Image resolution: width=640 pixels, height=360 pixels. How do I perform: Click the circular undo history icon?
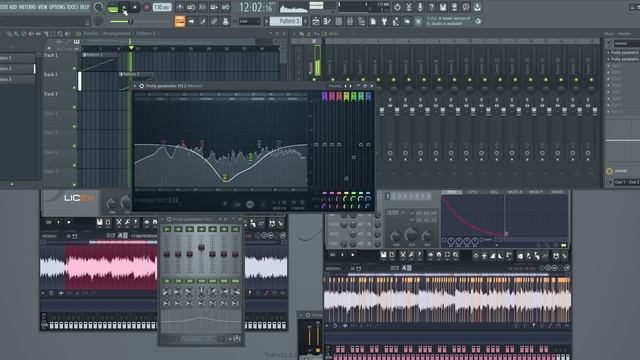397,7
